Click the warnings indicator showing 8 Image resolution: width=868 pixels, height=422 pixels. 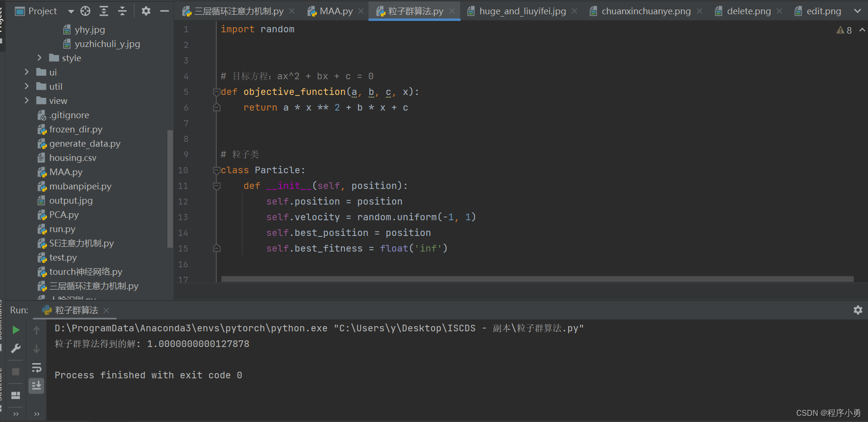(844, 30)
